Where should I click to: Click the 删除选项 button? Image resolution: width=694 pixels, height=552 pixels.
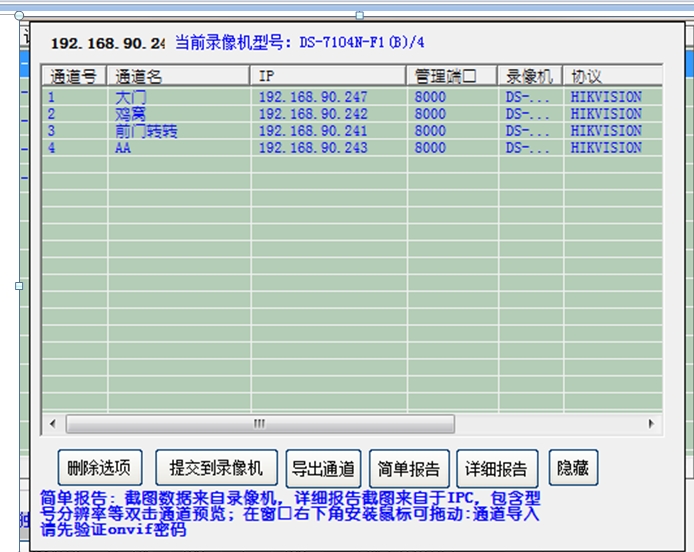point(100,467)
